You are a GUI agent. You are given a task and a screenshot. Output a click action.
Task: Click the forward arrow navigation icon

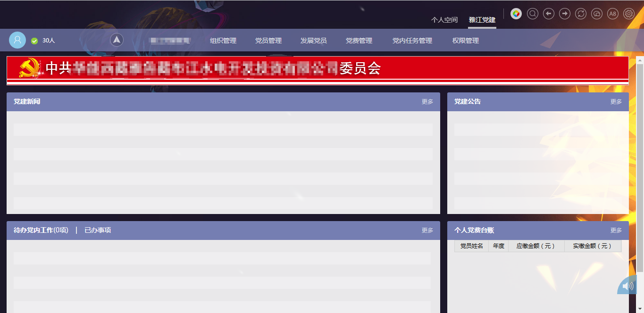point(564,14)
